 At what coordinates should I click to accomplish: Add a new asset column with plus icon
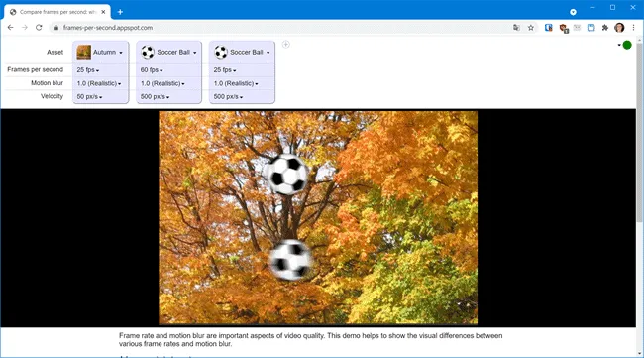[286, 44]
